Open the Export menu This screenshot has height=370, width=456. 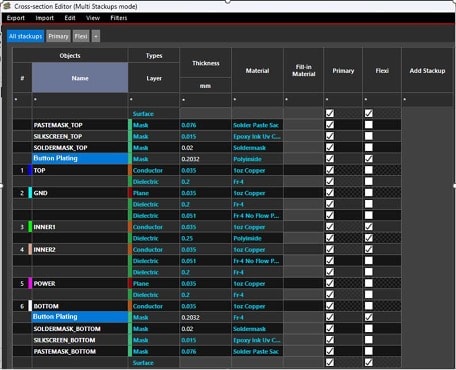coord(16,18)
